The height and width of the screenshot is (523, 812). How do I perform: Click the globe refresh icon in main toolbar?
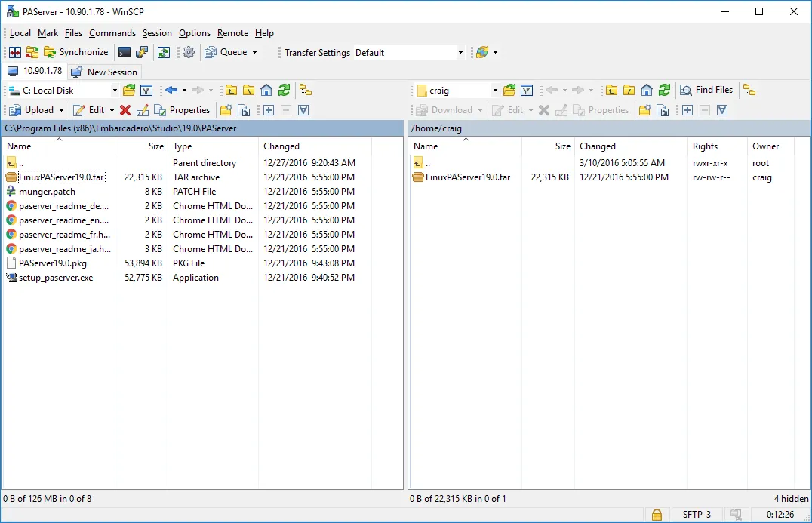tap(482, 52)
